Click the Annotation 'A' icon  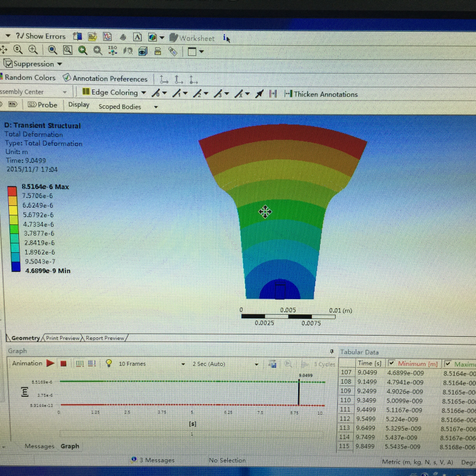pyautogui.click(x=137, y=37)
